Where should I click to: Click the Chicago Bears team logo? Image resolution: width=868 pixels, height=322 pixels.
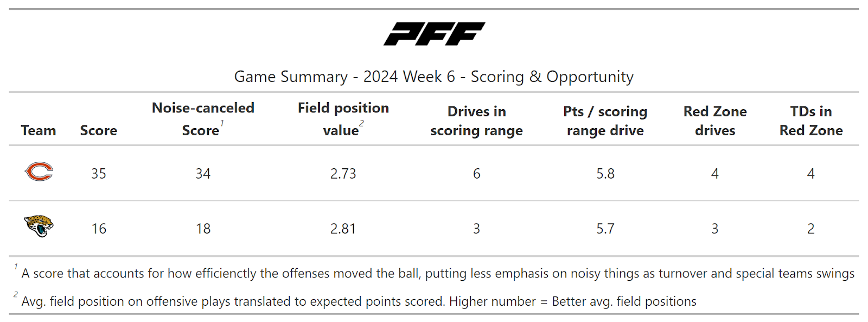coord(39,172)
